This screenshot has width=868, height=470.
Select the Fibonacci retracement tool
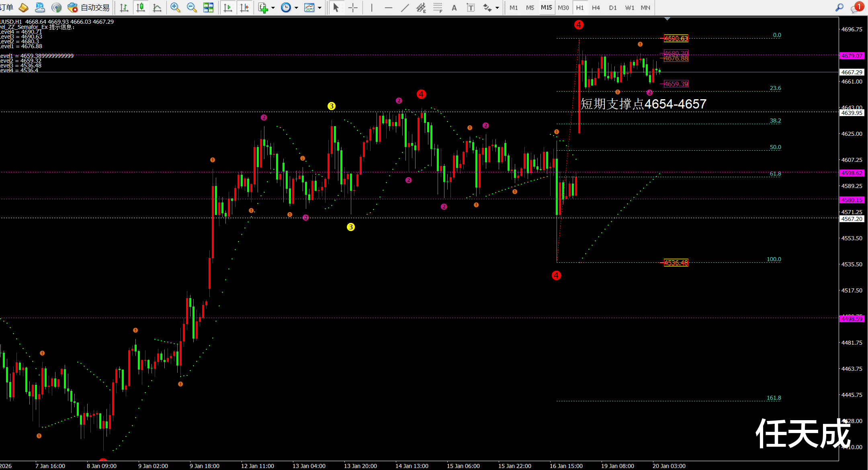[438, 7]
